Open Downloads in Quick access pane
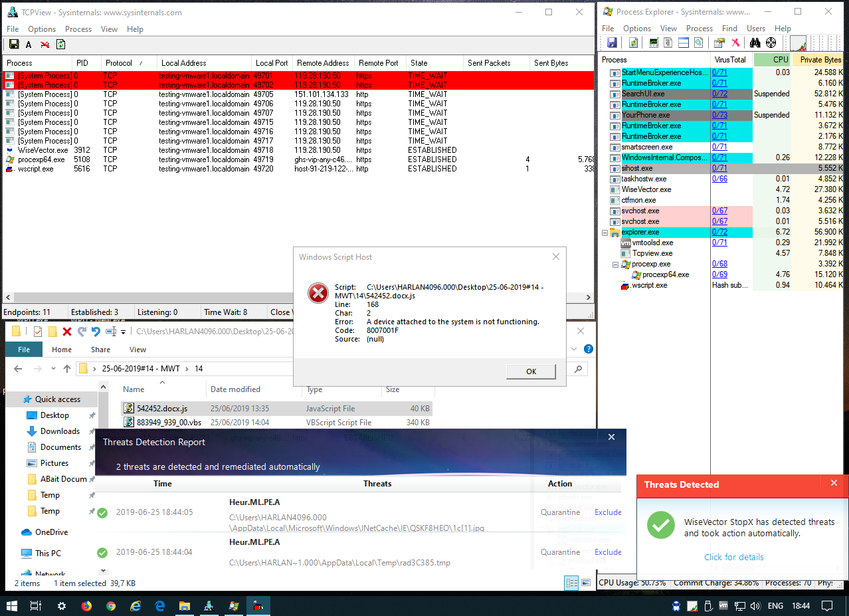Viewport: 849px width, 616px height. (60, 431)
